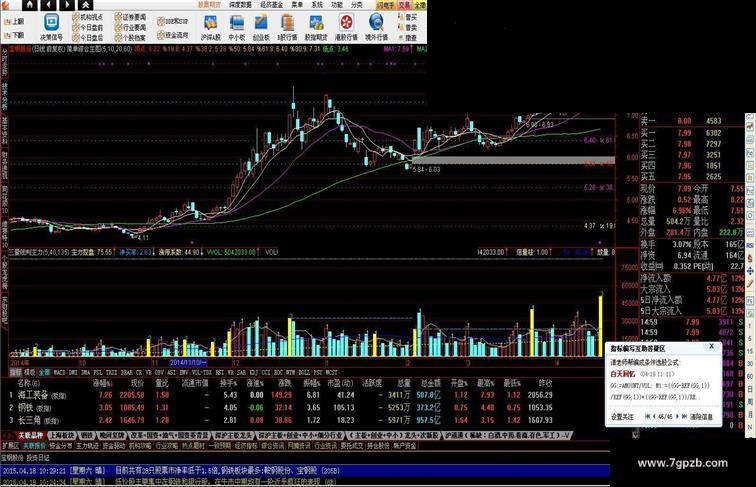Click the news headline about 净率低于1.5倍
Image resolution: width=756 pixels, height=487 pixels.
[x=227, y=470]
